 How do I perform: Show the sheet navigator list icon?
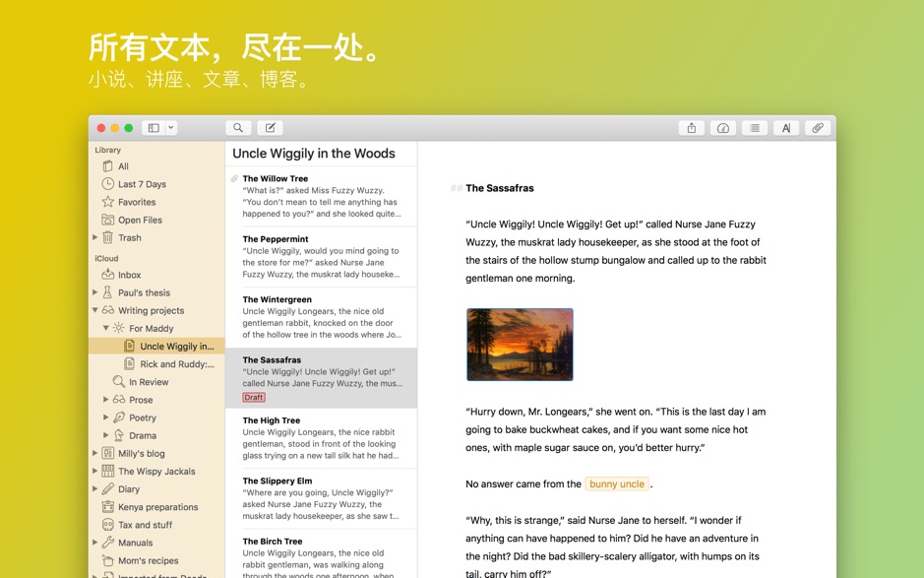point(755,128)
